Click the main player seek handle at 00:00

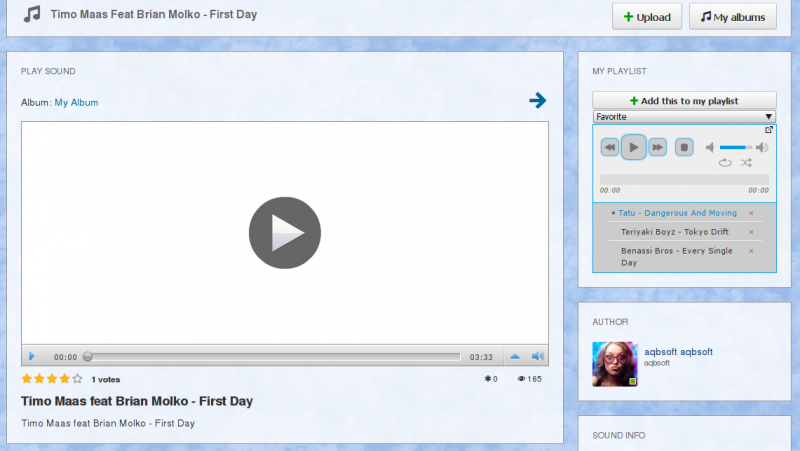coord(88,356)
